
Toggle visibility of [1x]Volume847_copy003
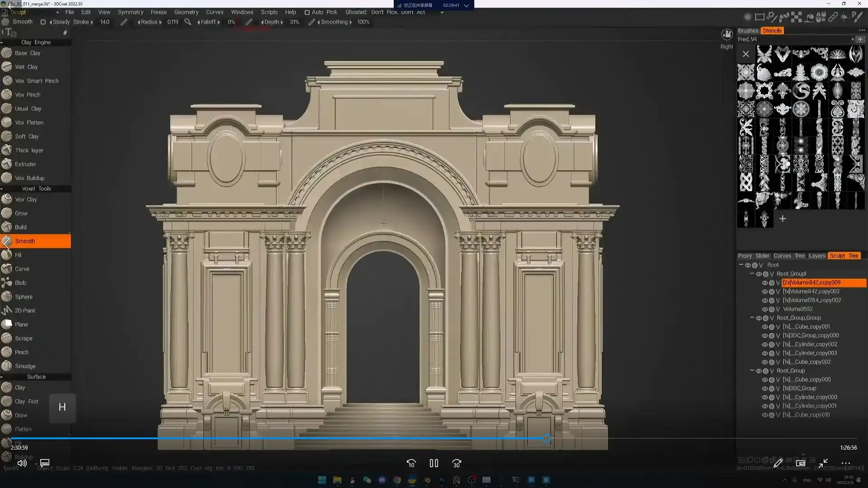[x=765, y=292]
